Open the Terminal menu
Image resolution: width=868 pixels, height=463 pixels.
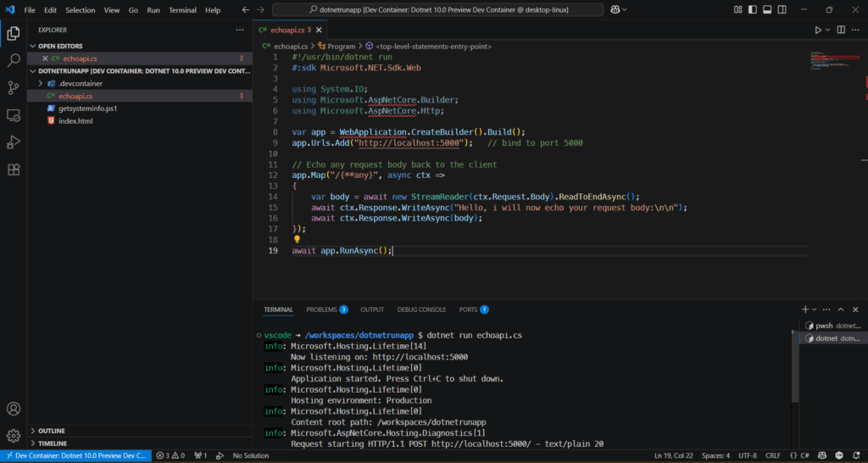pyautogui.click(x=182, y=10)
